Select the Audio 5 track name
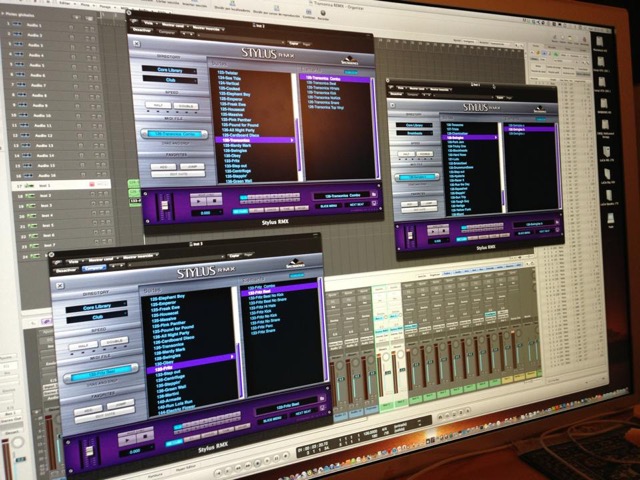The height and width of the screenshot is (480, 640). coord(36,65)
